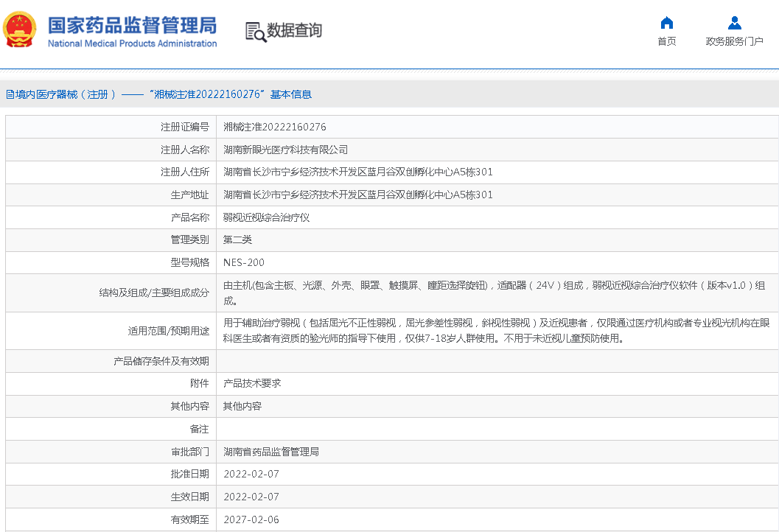Select the 湖南省药品监督管理局 approval department
The width and height of the screenshot is (779, 532).
click(270, 452)
